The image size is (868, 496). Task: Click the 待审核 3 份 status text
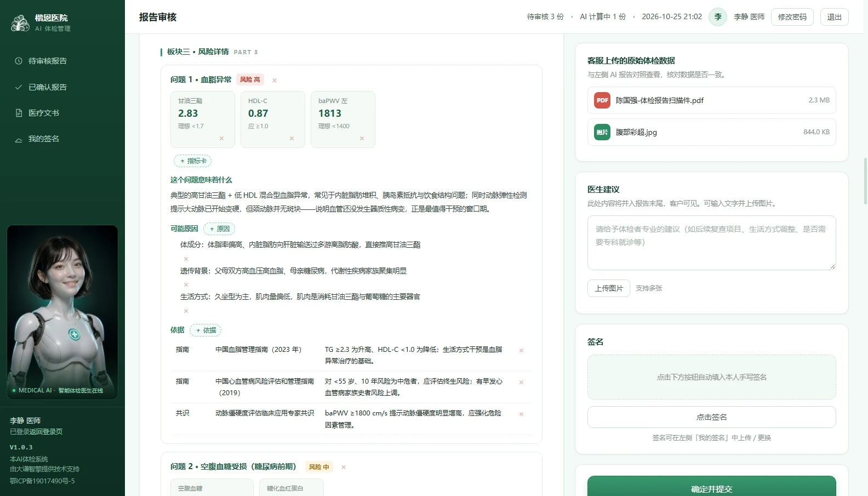pos(545,17)
